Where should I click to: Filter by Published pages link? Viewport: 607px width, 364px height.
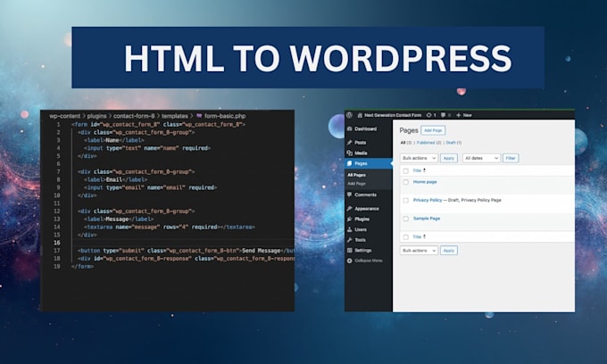(x=426, y=143)
